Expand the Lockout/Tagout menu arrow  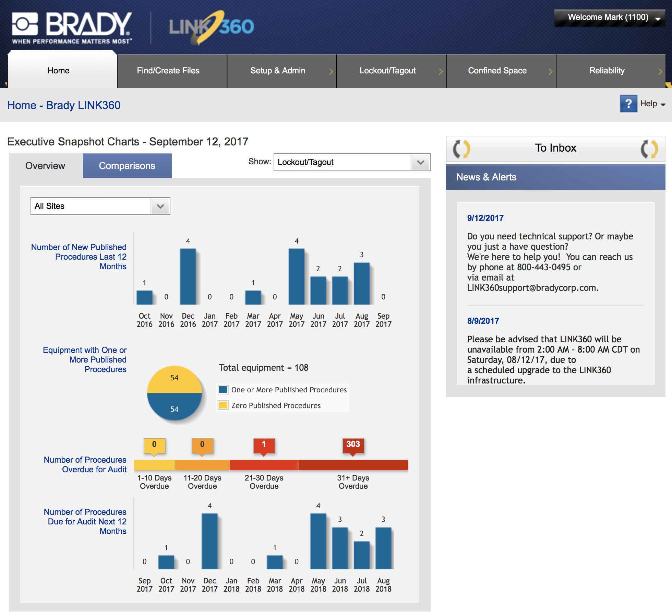pyautogui.click(x=441, y=71)
